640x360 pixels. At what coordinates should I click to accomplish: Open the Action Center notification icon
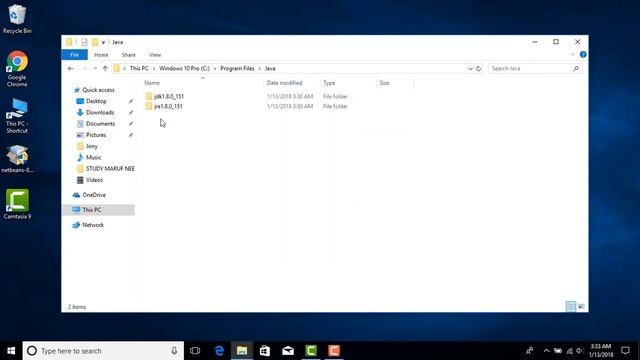tap(625, 351)
